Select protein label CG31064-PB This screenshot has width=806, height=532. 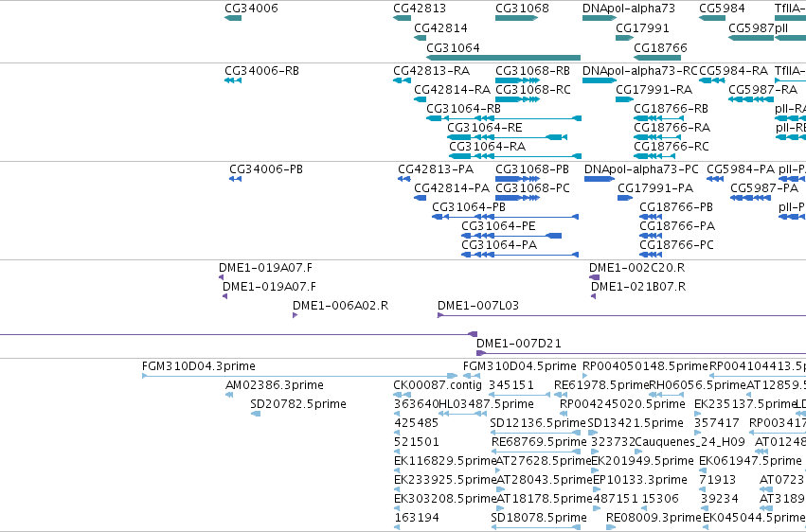click(x=468, y=207)
